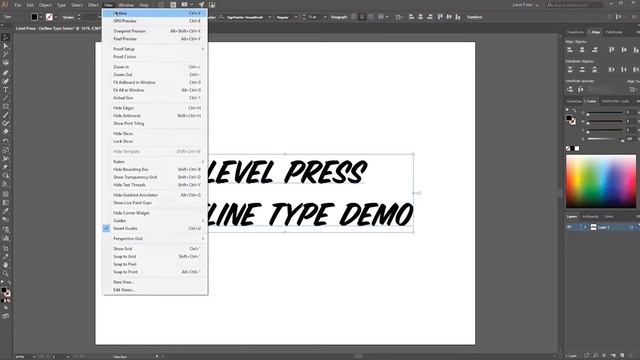Expand the Guides submenu
640x360 pixels.
tap(155, 221)
